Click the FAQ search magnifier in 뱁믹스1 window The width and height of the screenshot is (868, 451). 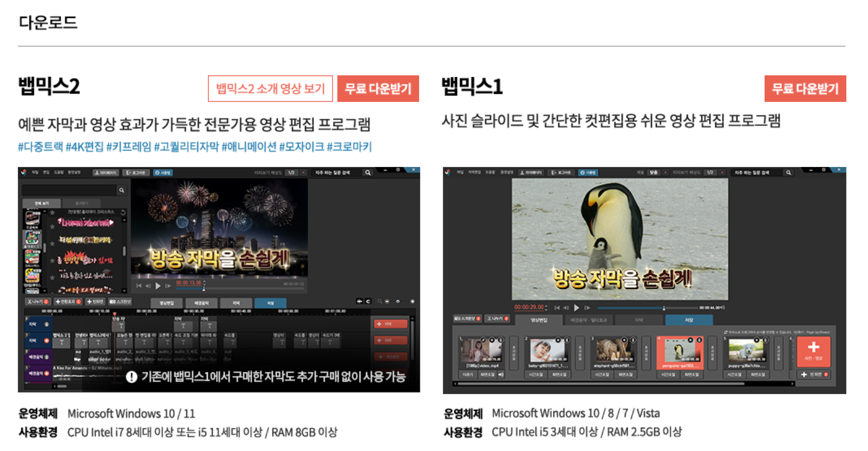point(788,172)
